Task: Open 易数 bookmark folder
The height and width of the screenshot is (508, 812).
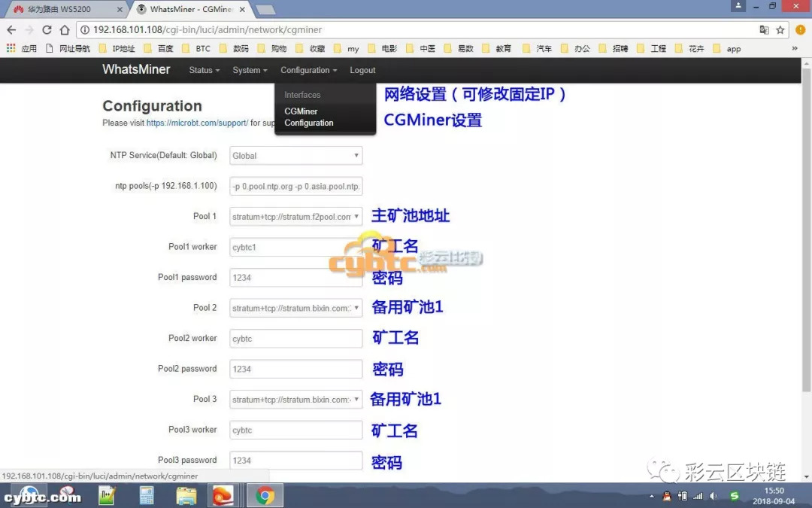Action: (x=459, y=48)
